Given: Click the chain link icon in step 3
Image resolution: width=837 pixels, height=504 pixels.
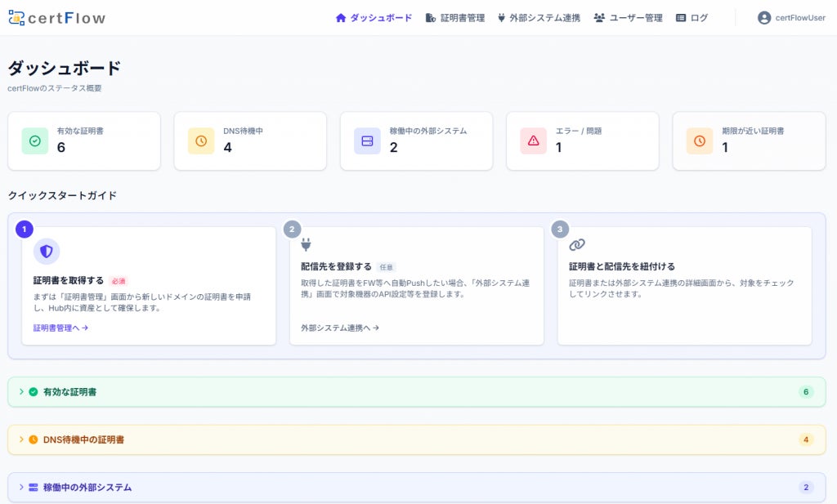Looking at the screenshot, I should tap(577, 245).
